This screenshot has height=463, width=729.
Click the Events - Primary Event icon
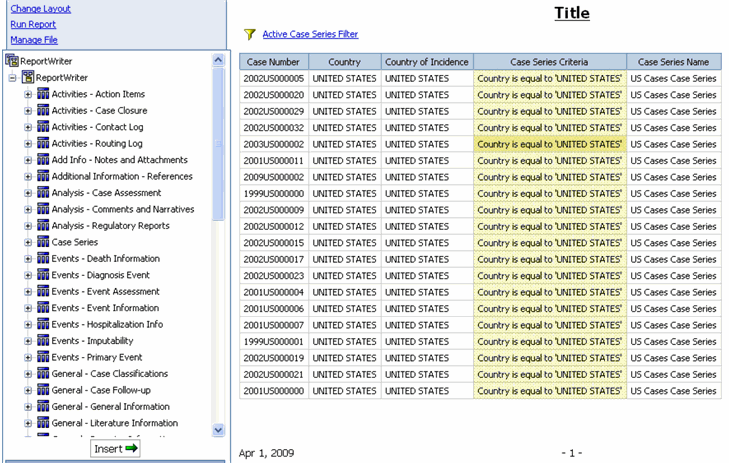click(x=43, y=357)
